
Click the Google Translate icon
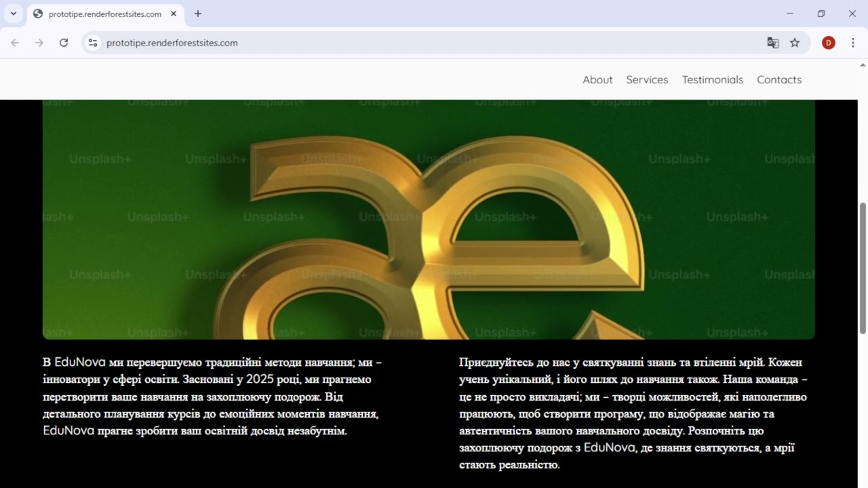coord(772,43)
